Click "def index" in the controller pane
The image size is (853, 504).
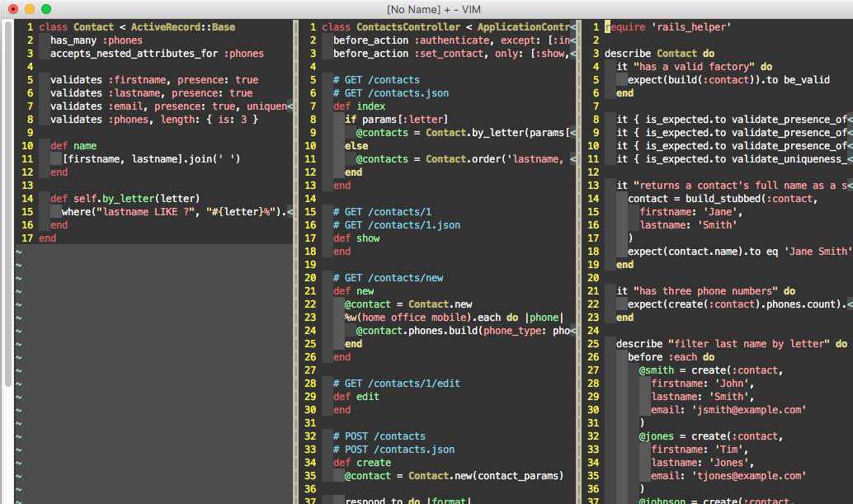click(x=359, y=106)
